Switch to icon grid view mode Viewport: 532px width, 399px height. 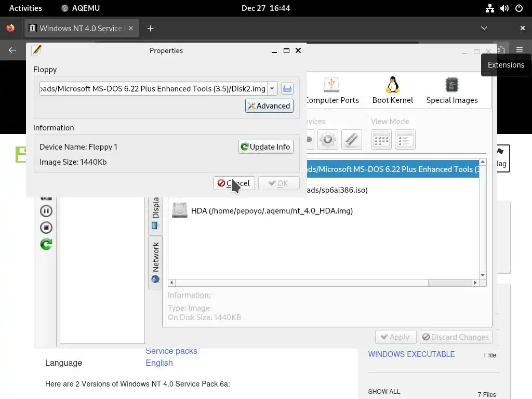coord(381,139)
